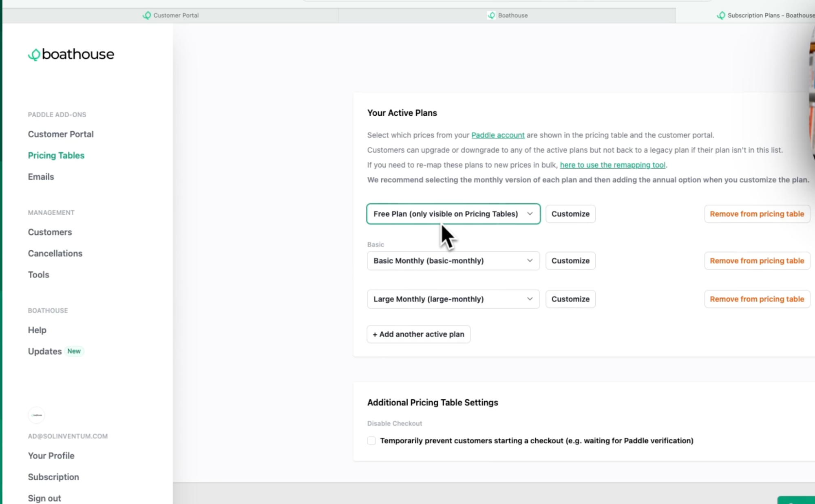Navigate to Pricing Tables section

pos(56,155)
